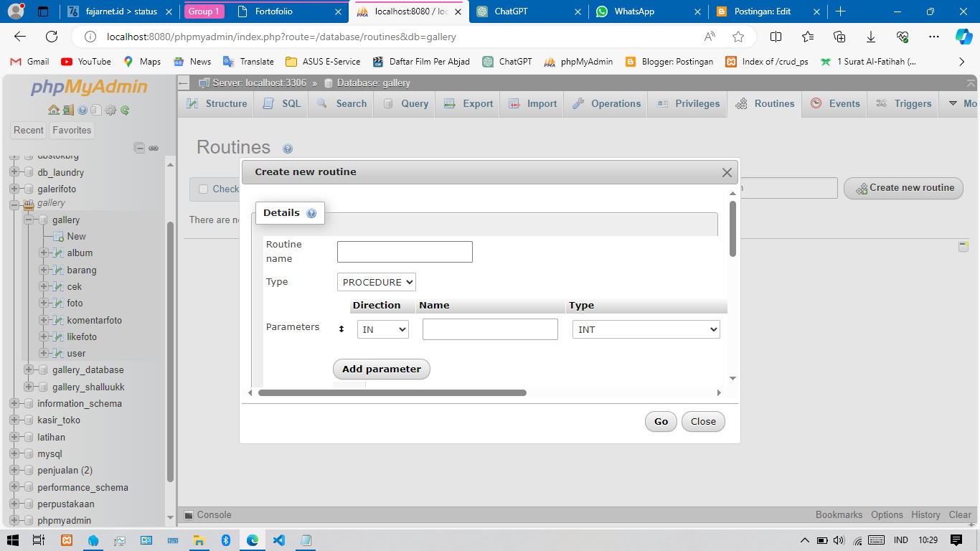Open Edge Copilot sidebar icon
This screenshot has height=551, width=980.
(963, 37)
